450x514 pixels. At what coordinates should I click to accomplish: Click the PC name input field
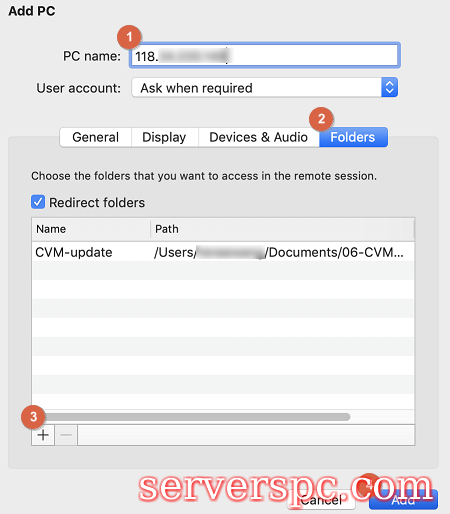[x=265, y=55]
